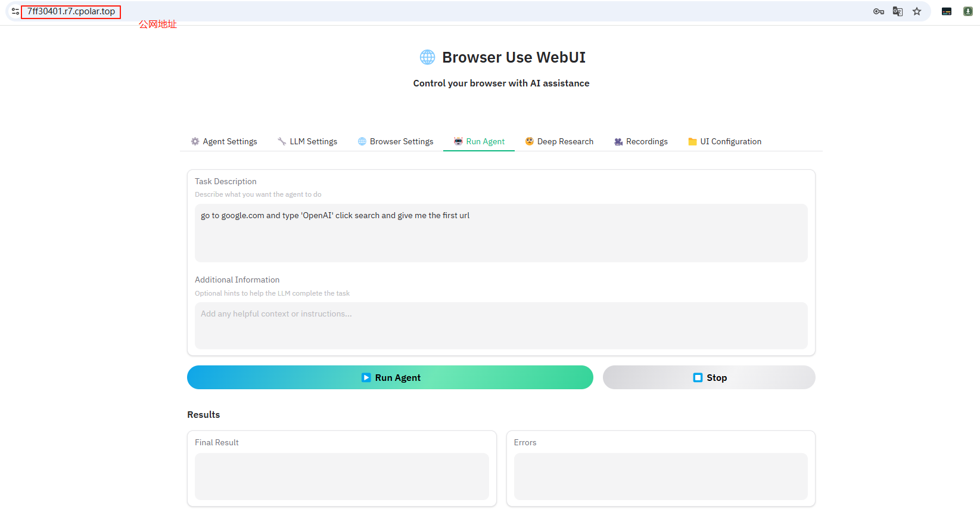Select the Run Agent tab
This screenshot has height=515, width=980.
click(x=479, y=141)
